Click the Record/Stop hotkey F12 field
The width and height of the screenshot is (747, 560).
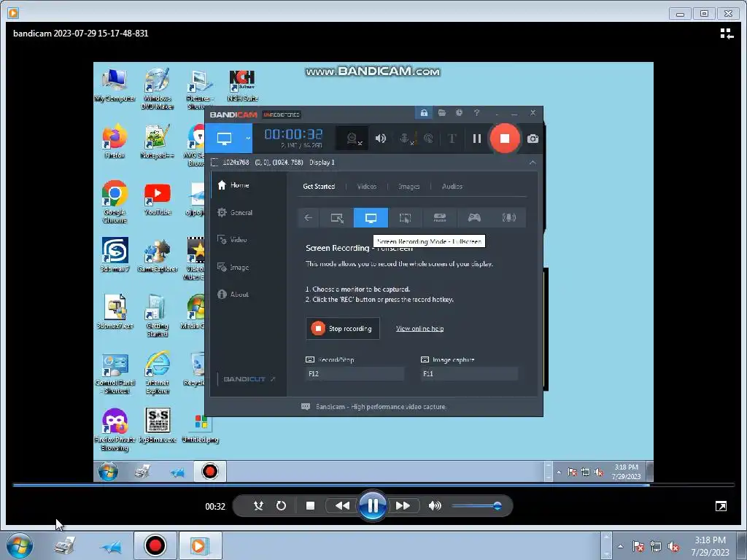click(355, 374)
